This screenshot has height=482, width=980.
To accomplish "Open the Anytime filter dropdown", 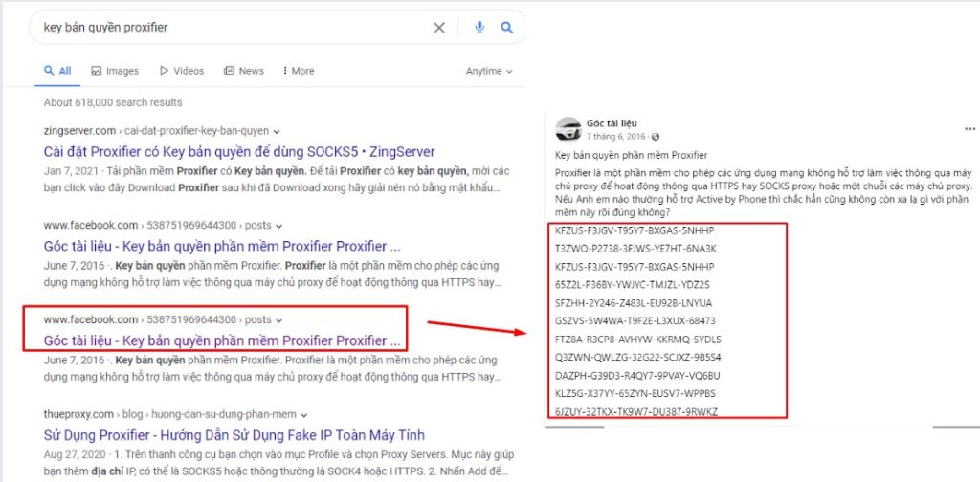I will click(x=489, y=71).
